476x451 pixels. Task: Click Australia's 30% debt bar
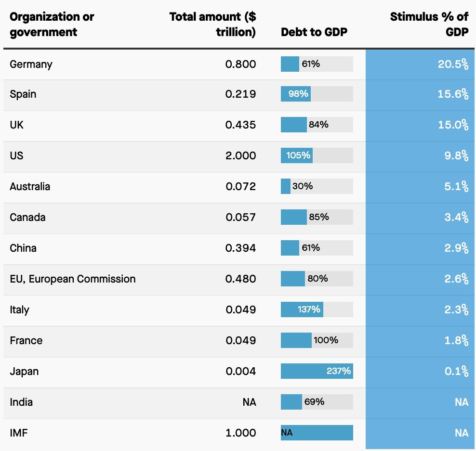[286, 186]
